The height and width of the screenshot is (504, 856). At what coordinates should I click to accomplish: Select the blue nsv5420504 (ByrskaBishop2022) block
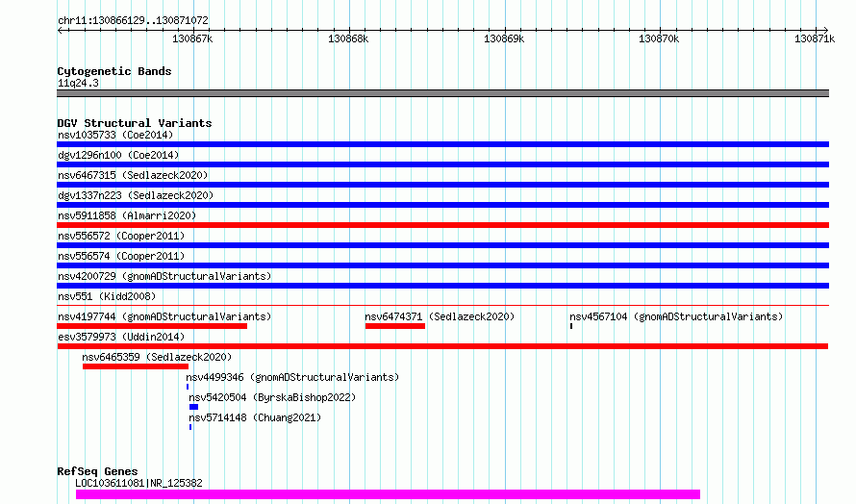click(193, 407)
